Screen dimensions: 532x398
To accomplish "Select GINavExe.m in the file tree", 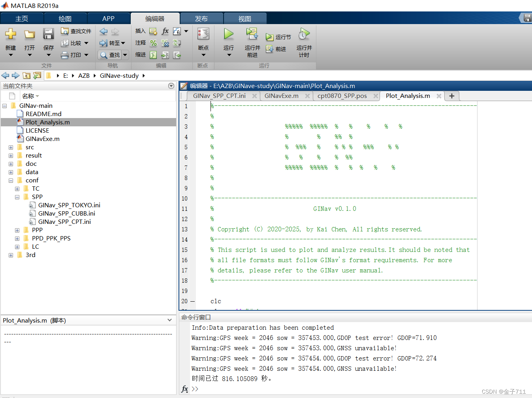I will pos(43,139).
